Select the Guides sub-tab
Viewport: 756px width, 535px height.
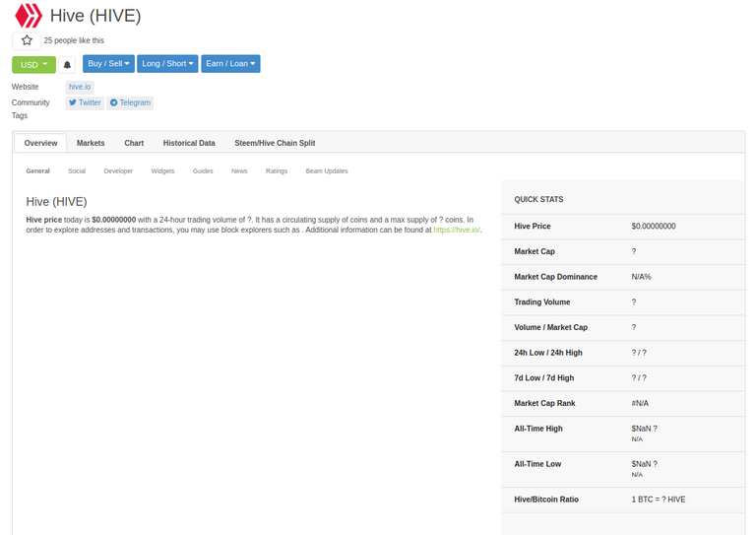click(x=203, y=170)
